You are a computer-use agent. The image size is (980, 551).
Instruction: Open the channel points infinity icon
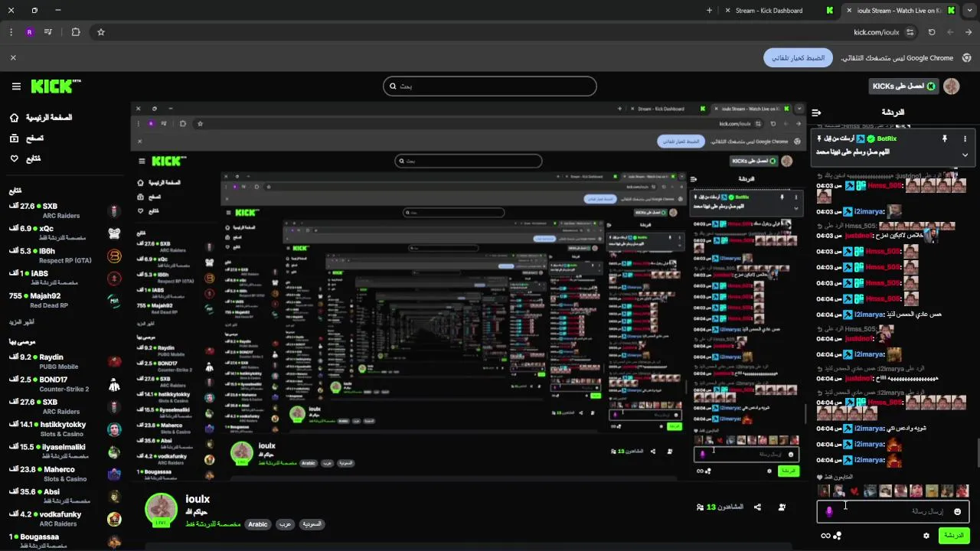(x=826, y=536)
